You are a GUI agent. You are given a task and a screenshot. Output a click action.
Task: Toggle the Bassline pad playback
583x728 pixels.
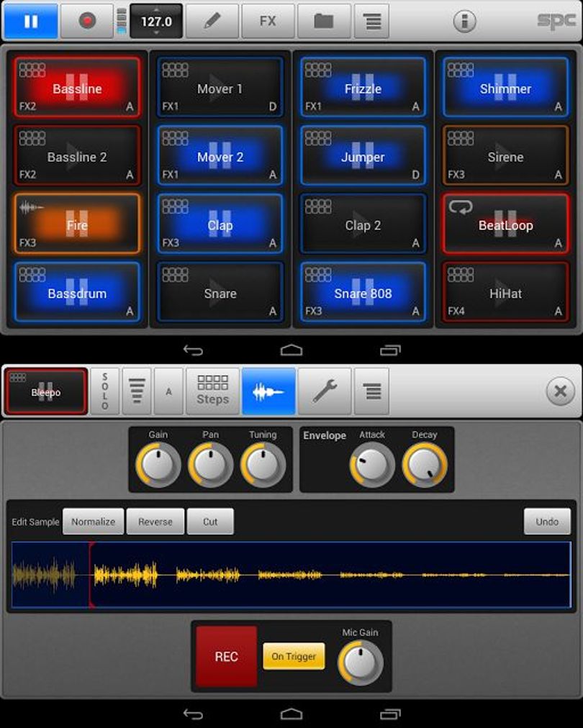coord(77,87)
